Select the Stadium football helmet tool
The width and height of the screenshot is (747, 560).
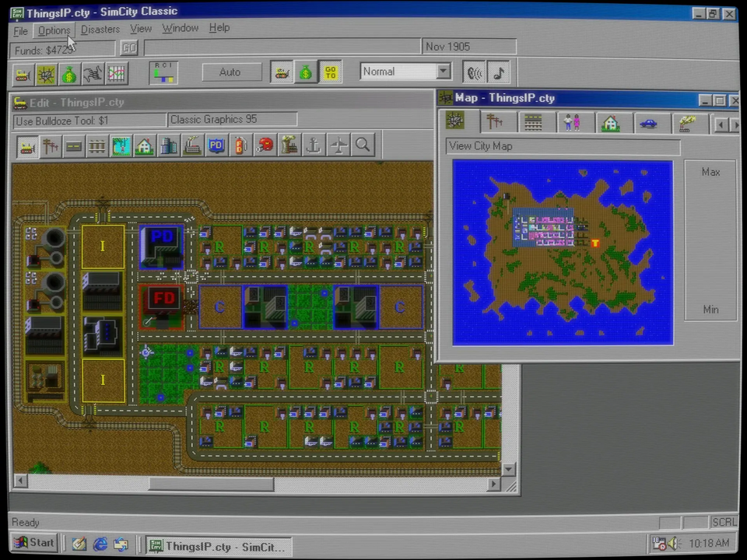click(265, 145)
